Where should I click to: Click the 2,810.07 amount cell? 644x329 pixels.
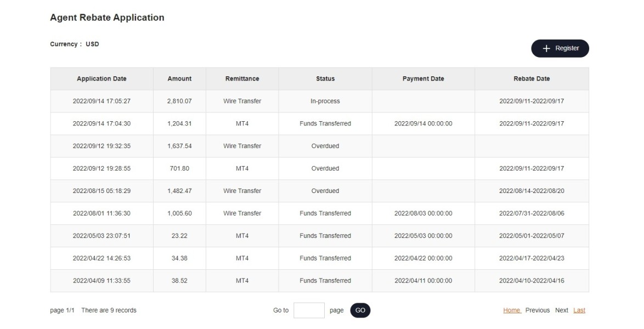pyautogui.click(x=179, y=101)
